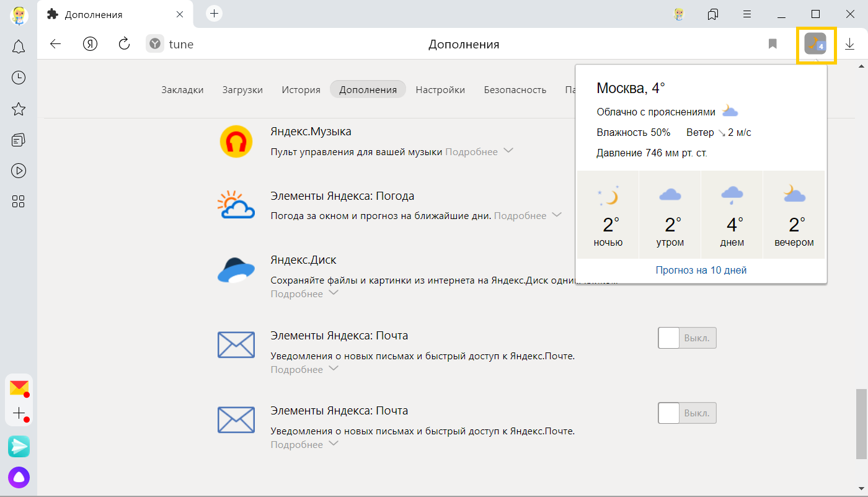This screenshot has height=497, width=868.
Task: Click the Яндекс.Музыка extension icon
Action: 236,141
